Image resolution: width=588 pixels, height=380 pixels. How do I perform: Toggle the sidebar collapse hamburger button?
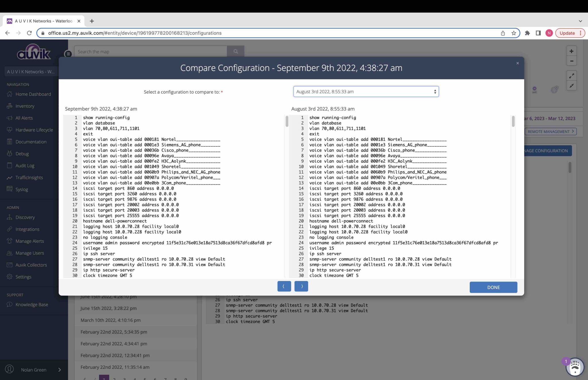pos(68,54)
